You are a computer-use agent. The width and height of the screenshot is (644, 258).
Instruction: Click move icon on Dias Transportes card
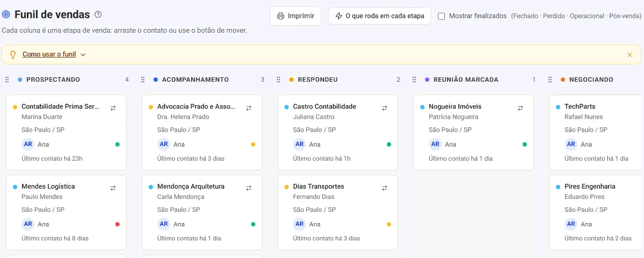pyautogui.click(x=385, y=188)
